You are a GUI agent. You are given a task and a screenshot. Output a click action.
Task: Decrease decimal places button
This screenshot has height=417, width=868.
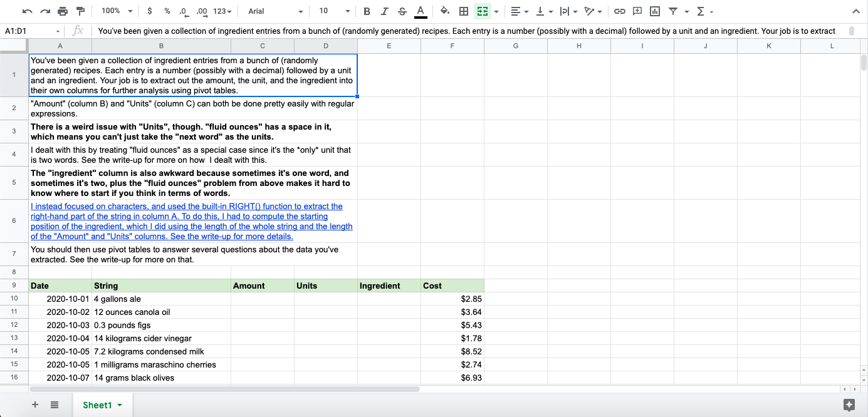[184, 11]
